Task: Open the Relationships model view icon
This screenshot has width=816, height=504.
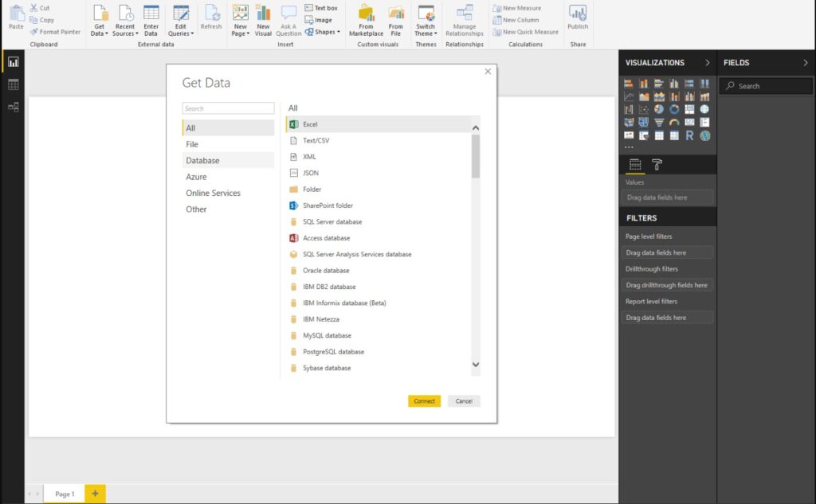Action: click(13, 107)
